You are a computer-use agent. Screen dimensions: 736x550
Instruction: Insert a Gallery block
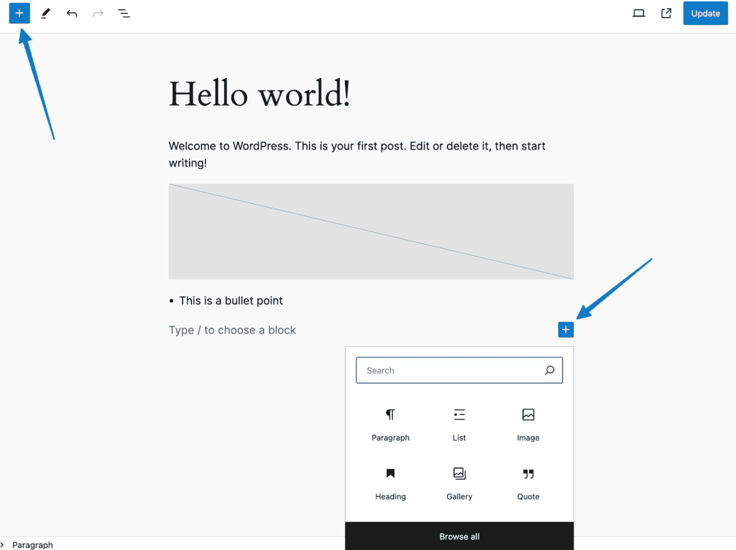(x=459, y=484)
